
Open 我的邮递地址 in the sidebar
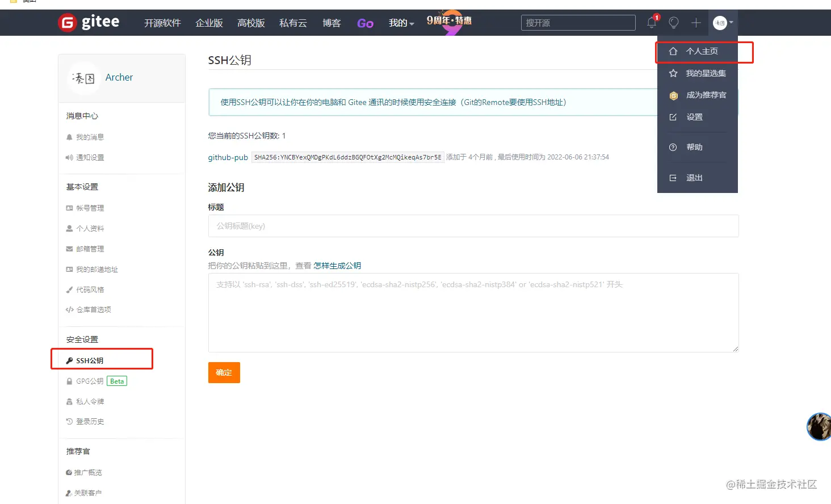coord(97,269)
